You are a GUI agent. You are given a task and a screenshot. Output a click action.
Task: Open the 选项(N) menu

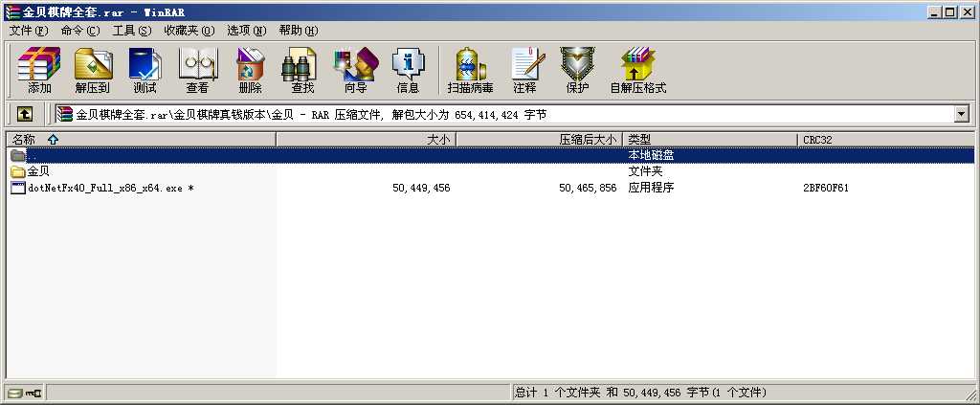[247, 31]
